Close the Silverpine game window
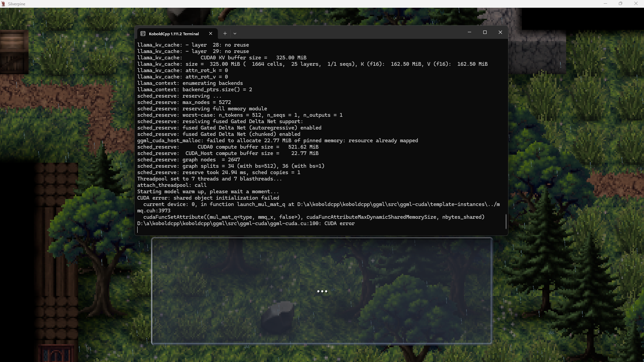The image size is (644, 362). coord(636,4)
